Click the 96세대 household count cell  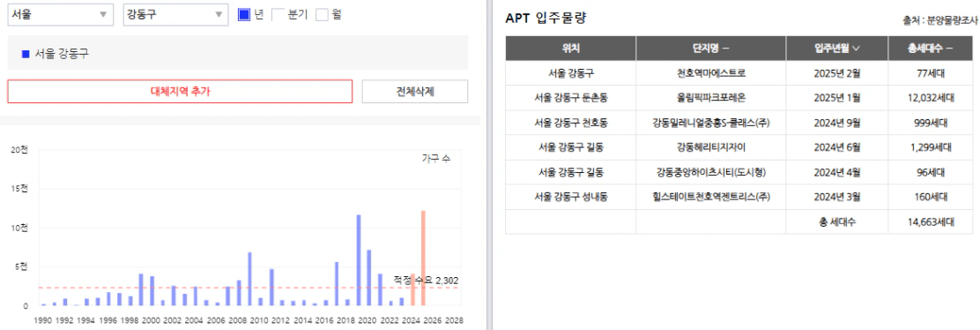pyautogui.click(x=931, y=172)
